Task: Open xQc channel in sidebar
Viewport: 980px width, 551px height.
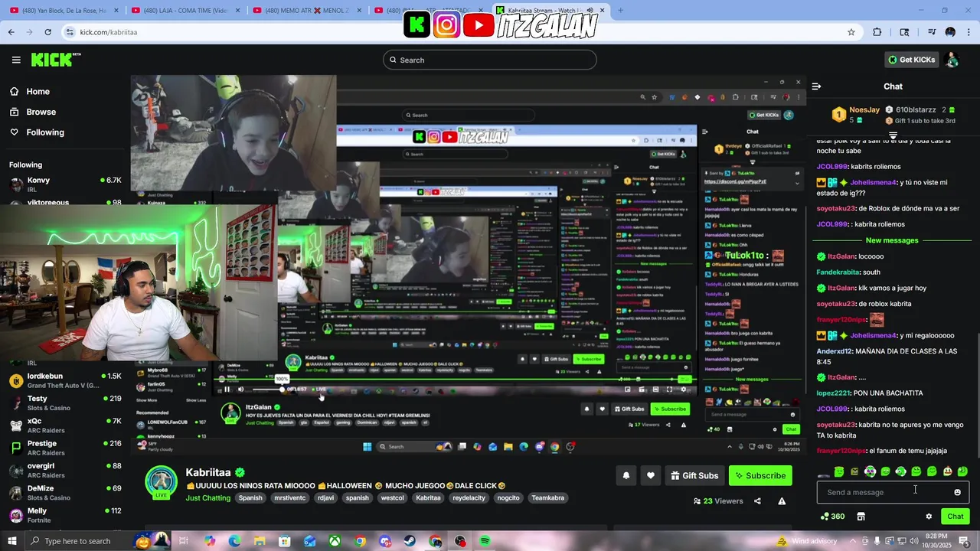Action: point(65,425)
